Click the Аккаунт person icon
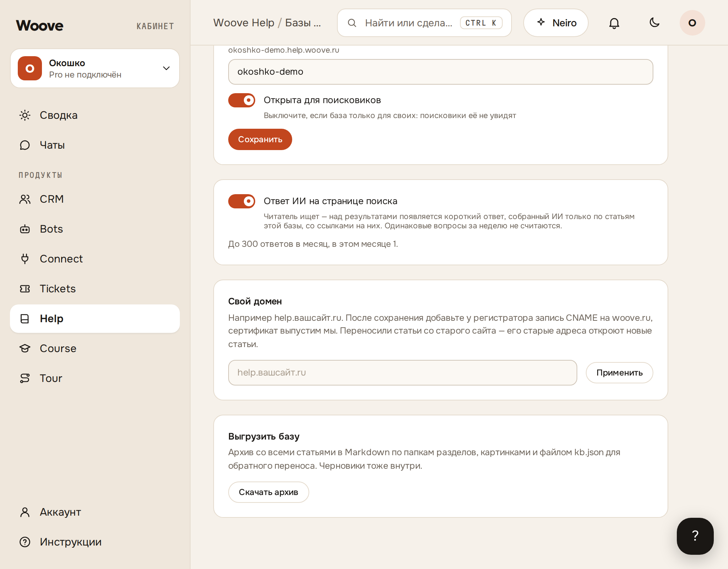728x569 pixels. [25, 512]
